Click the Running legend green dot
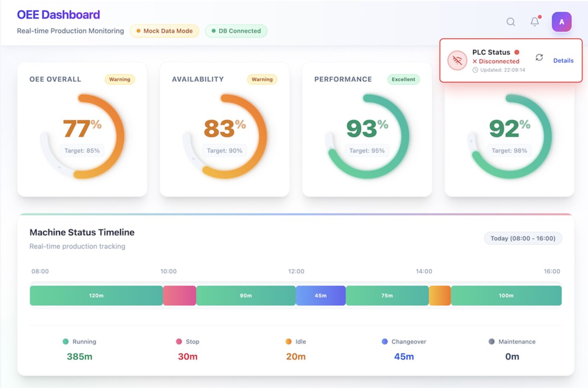 point(66,341)
